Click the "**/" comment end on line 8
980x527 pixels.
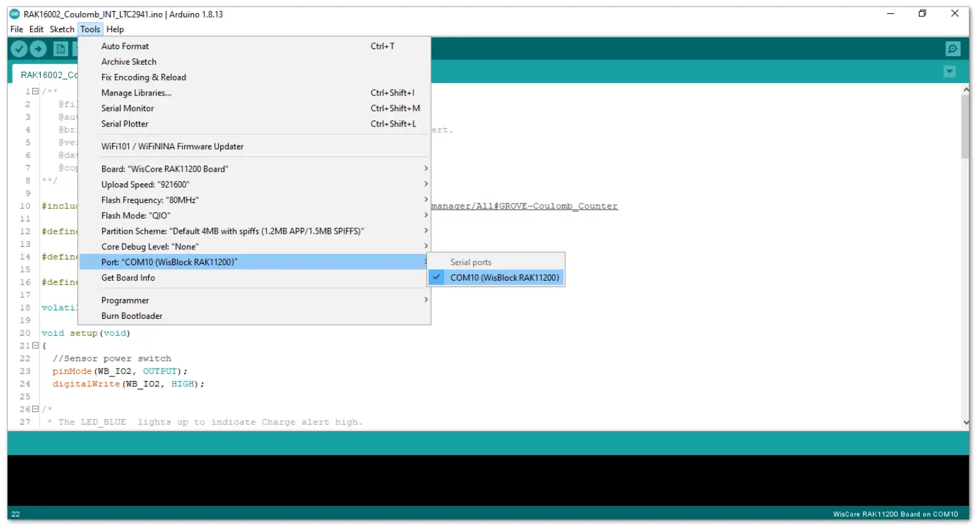50,181
